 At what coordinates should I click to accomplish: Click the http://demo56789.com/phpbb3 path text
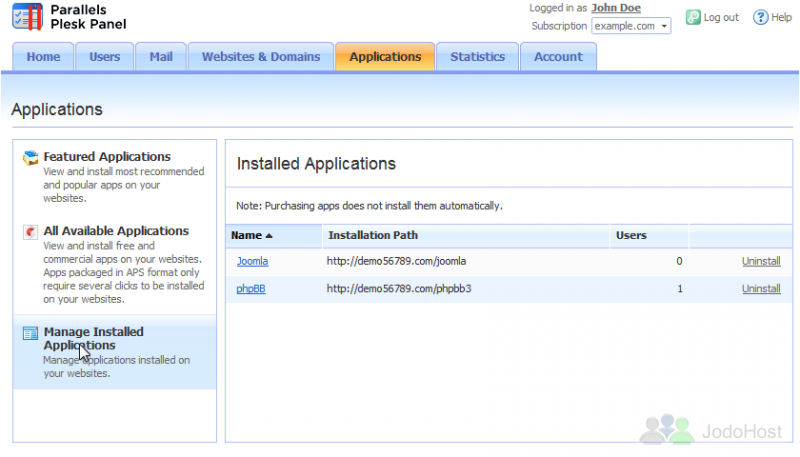click(x=399, y=289)
